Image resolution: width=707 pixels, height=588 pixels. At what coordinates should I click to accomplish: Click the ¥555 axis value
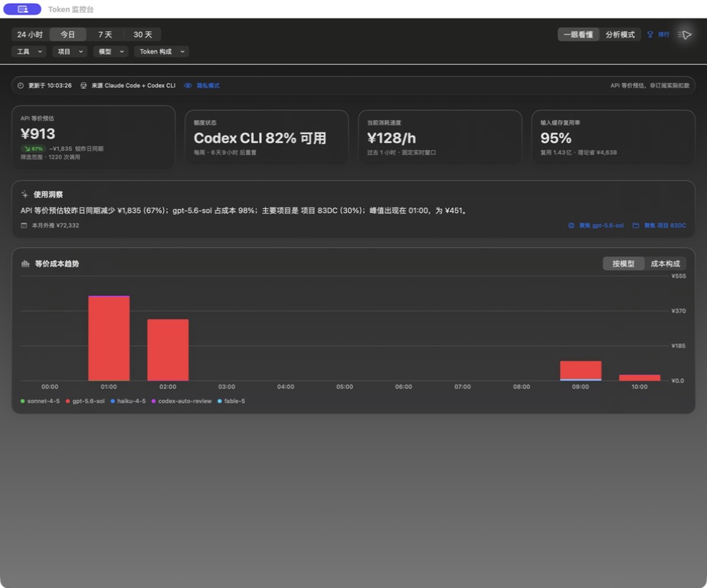tap(679, 276)
